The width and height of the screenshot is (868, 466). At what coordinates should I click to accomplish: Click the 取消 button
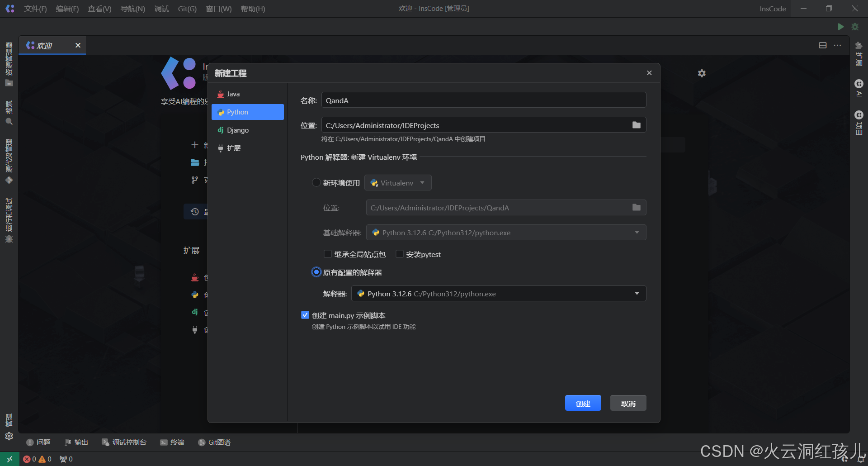tap(628, 403)
